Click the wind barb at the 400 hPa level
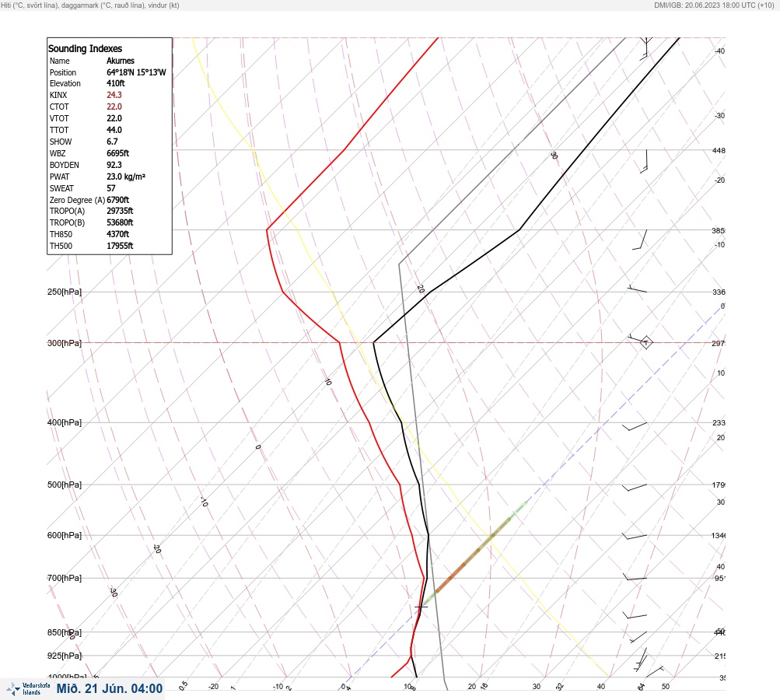The width and height of the screenshot is (780, 700). 635,426
